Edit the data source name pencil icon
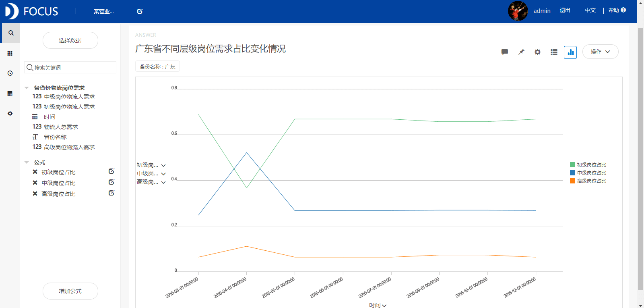This screenshot has width=644, height=308. pyautogui.click(x=140, y=11)
